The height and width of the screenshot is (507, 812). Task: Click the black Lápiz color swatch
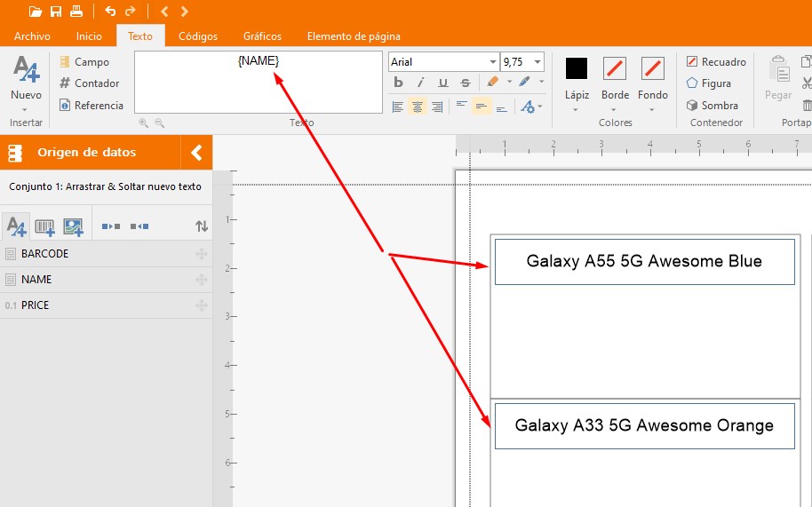pyautogui.click(x=577, y=68)
